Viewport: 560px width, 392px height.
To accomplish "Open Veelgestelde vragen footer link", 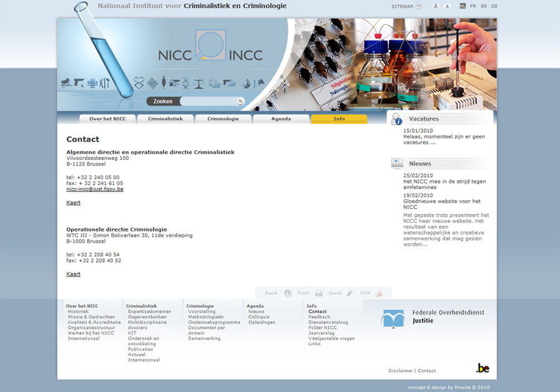I will 332,338.
